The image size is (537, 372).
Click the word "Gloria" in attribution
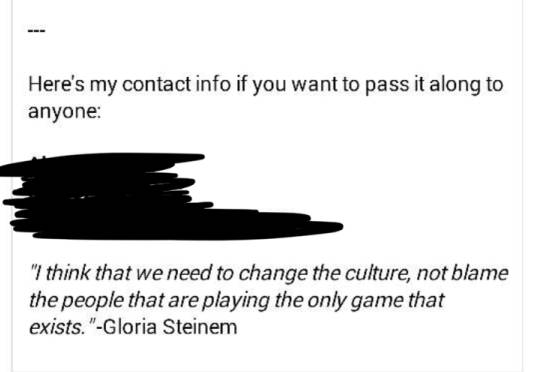pos(130,327)
